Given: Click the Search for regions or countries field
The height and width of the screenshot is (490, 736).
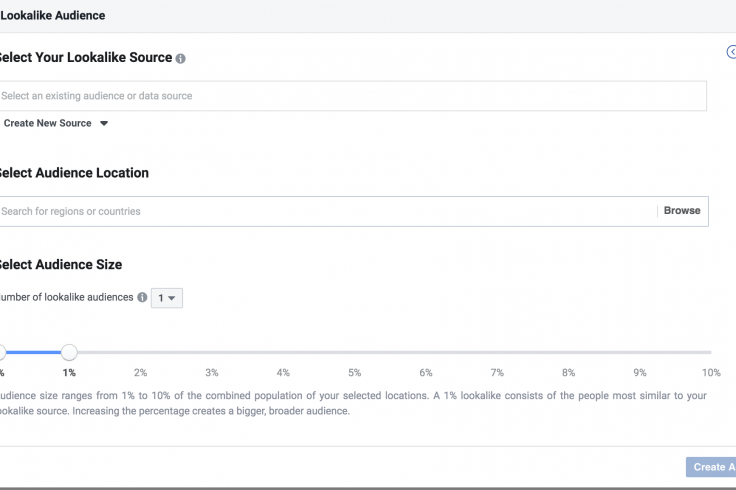Looking at the screenshot, I should click(x=328, y=211).
